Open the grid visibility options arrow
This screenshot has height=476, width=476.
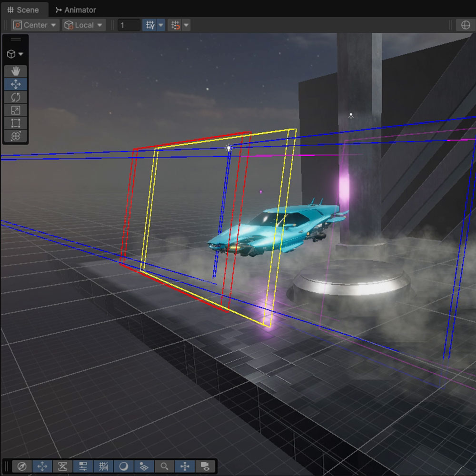click(x=161, y=25)
